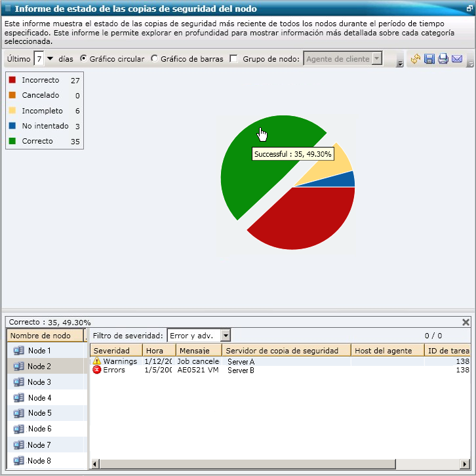Open the Agente de cliente dropdown
This screenshot has height=476, width=476.
(377, 58)
